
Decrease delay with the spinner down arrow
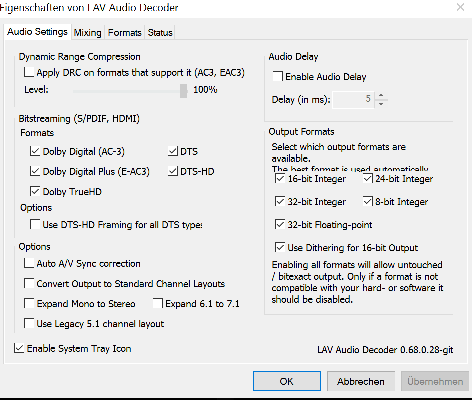click(381, 104)
